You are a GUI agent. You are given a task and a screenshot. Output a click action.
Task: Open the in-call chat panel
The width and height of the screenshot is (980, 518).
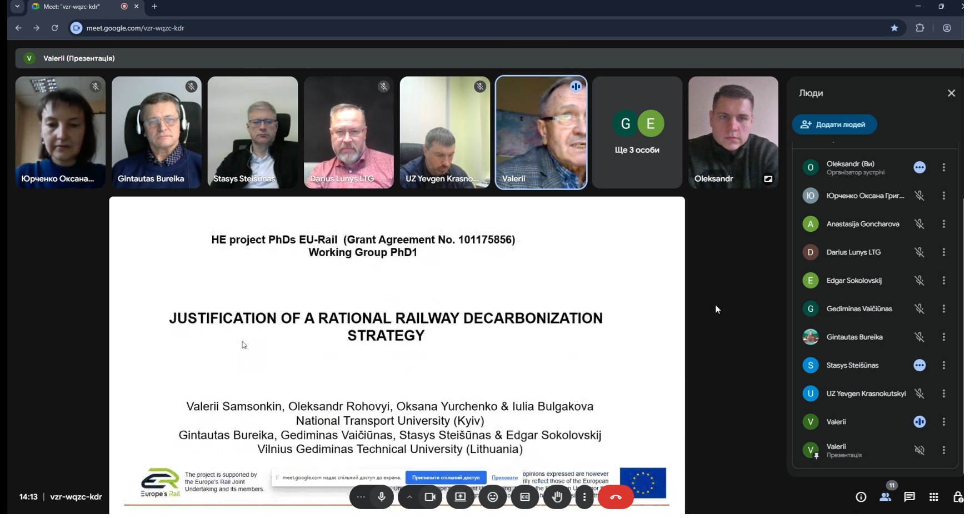click(909, 497)
